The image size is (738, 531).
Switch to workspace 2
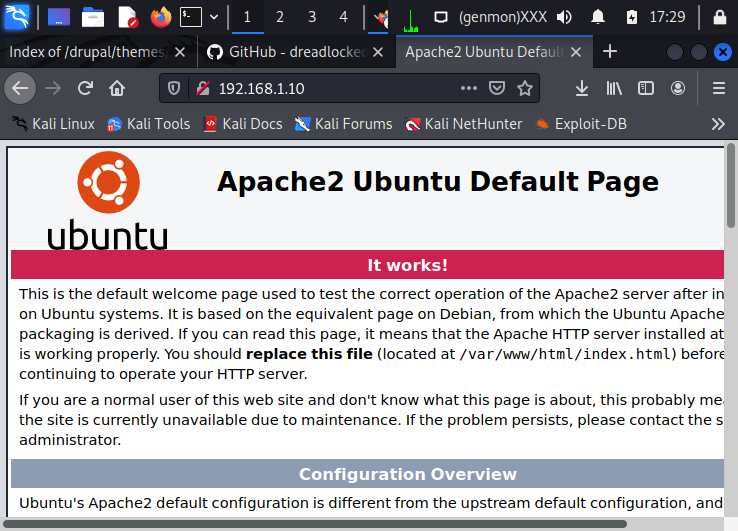280,17
